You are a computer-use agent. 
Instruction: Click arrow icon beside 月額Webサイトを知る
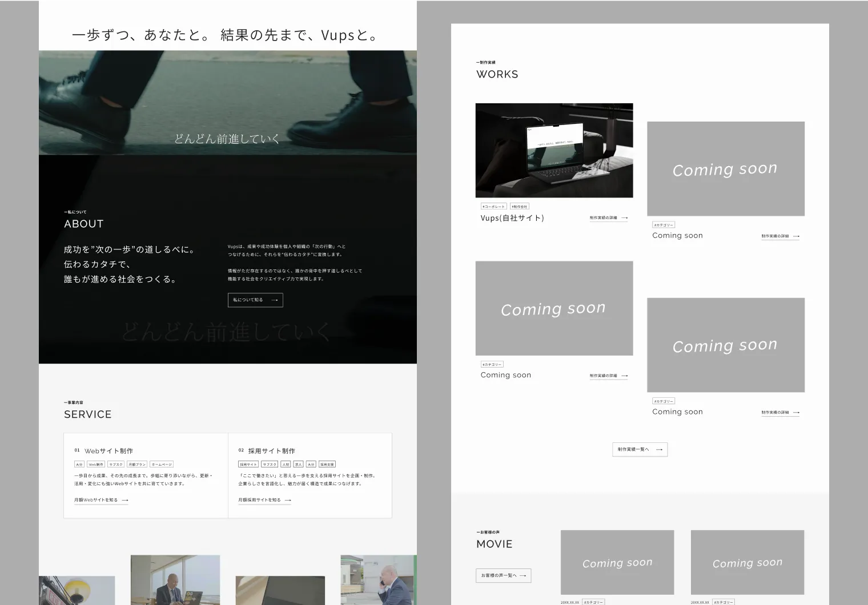pyautogui.click(x=125, y=501)
